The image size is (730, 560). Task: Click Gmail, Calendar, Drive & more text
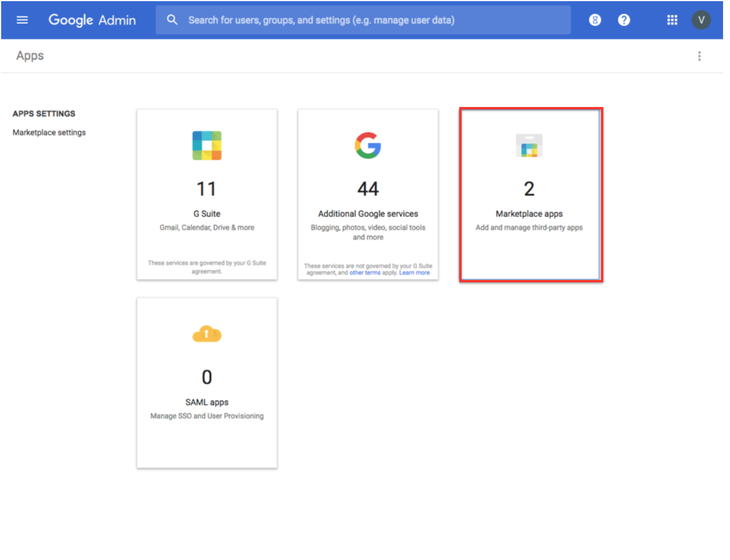point(207,227)
